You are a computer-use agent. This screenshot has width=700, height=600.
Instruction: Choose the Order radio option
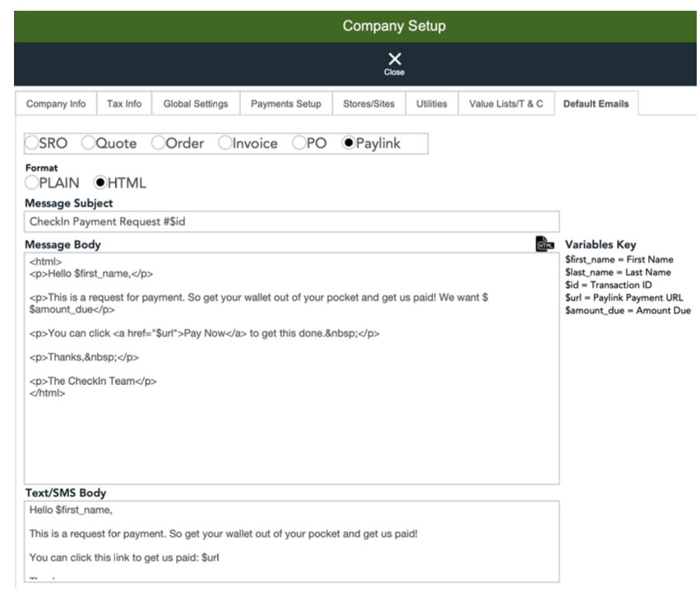click(x=160, y=143)
